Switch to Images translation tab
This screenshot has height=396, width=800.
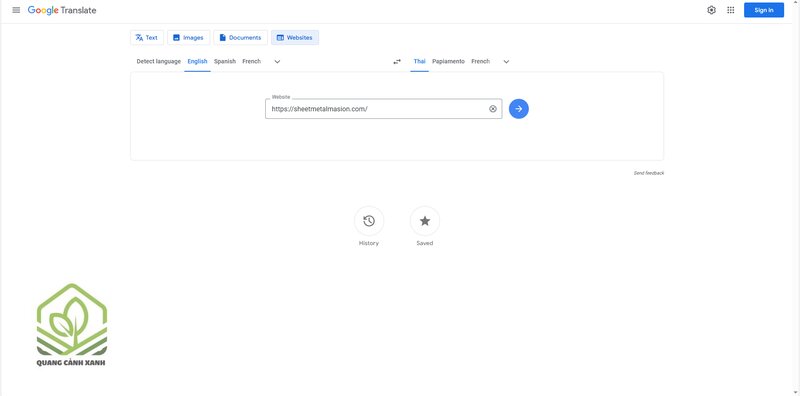pyautogui.click(x=188, y=38)
